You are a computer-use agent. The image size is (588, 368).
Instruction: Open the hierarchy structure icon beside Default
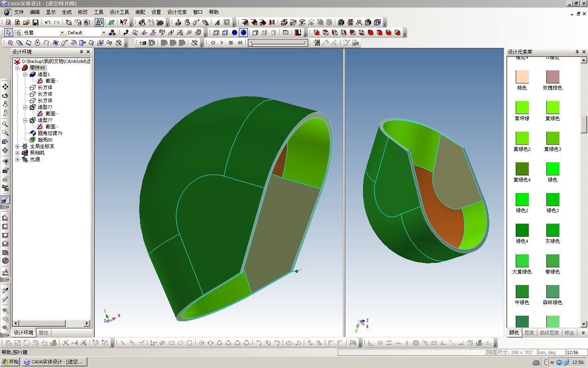tap(112, 33)
